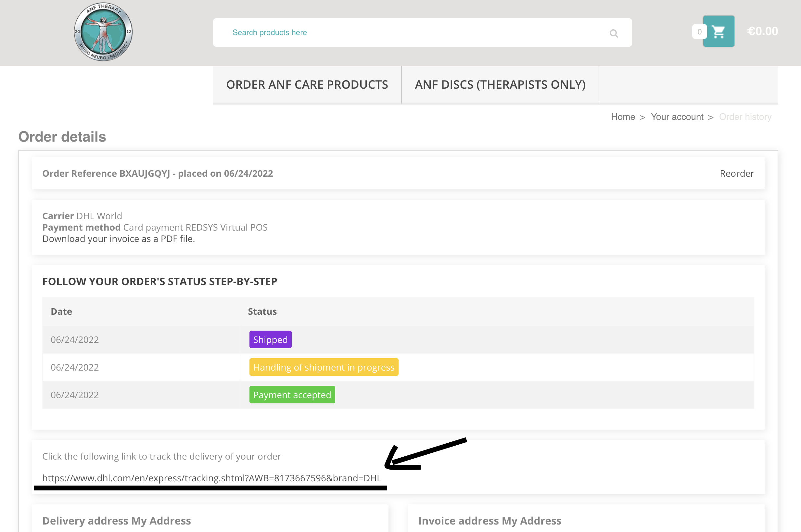Click Follow your order's status heading
801x532 pixels.
point(159,281)
